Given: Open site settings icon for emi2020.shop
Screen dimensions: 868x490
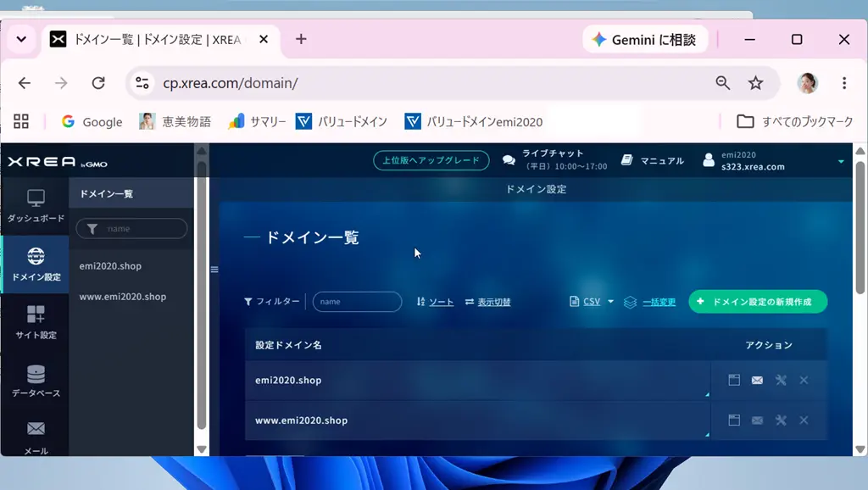Looking at the screenshot, I should [734, 380].
